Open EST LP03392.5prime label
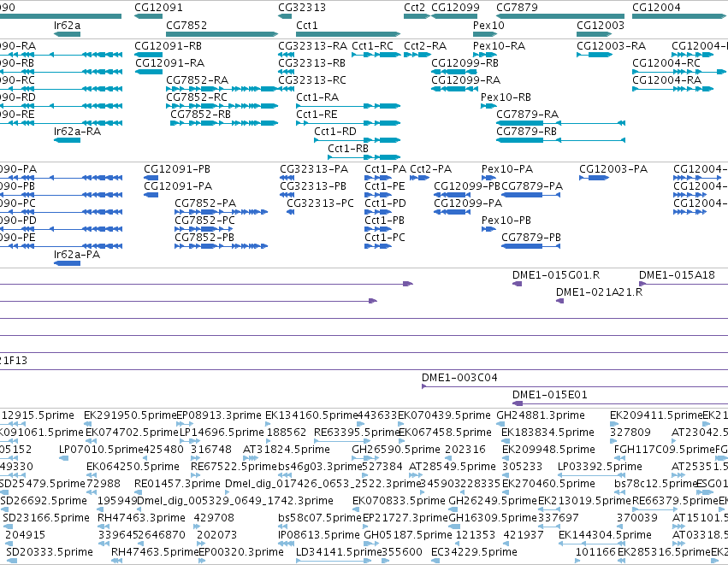 (x=600, y=467)
